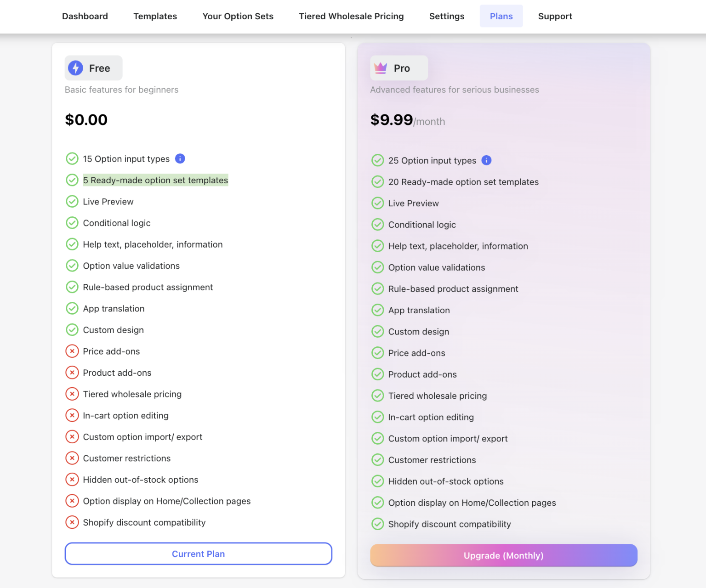Click the crown icon on the Pro plan
Viewport: 706px width, 588px height.
click(x=380, y=68)
